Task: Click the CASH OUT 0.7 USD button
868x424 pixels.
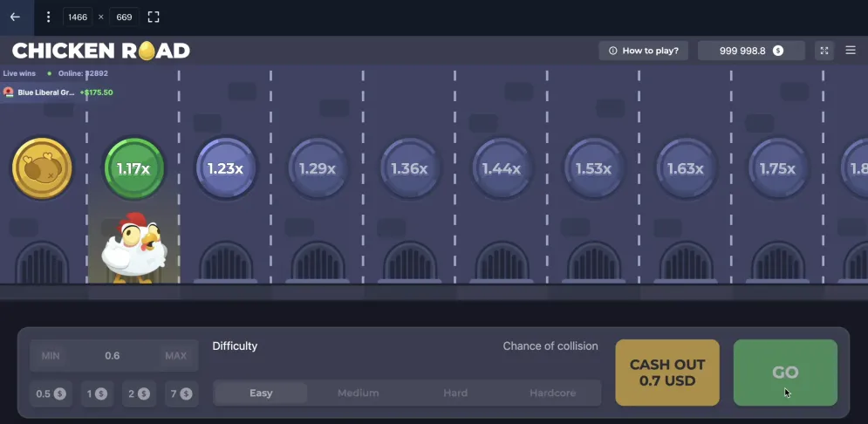Action: tap(667, 373)
